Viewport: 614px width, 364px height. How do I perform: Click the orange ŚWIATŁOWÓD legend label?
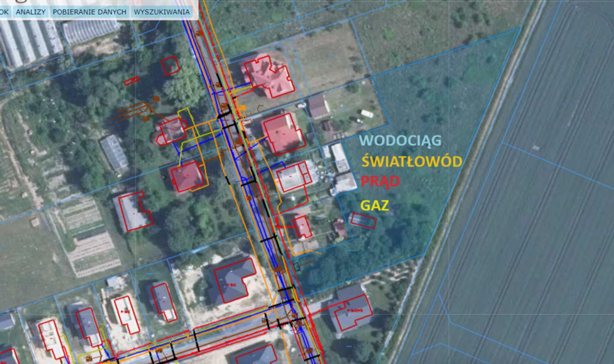pos(412,162)
